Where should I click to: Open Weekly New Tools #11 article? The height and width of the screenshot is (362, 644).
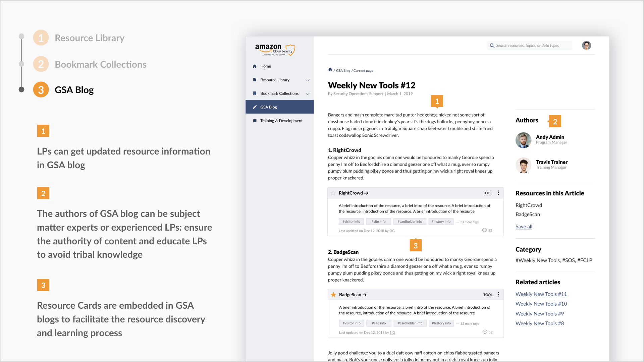click(541, 294)
